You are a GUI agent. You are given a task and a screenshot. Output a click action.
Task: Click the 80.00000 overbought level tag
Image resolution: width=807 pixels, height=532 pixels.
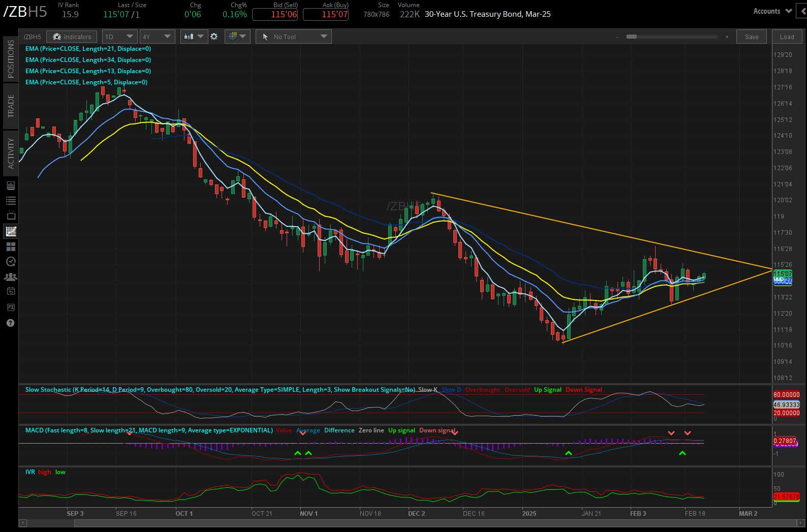787,394
